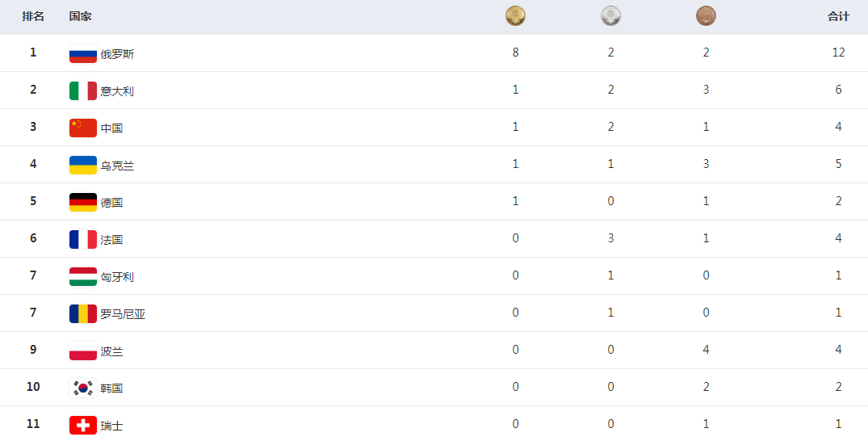Open the 俄罗斯 country name link
Screen dimensions: 868x441
coord(117,54)
